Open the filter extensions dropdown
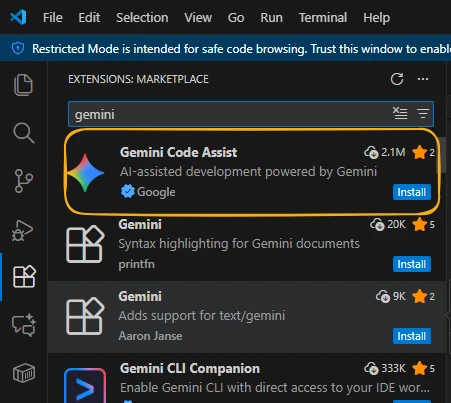This screenshot has height=403, width=451. (423, 114)
